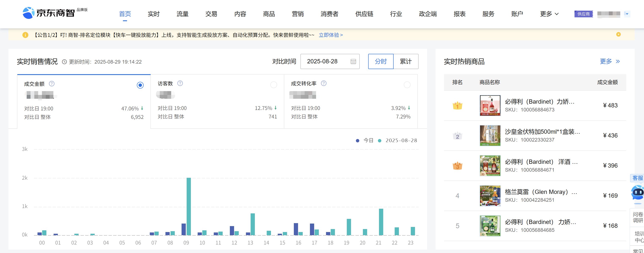Open the account dropdown arrow
Image resolution: width=644 pixels, height=253 pixels.
(x=627, y=14)
